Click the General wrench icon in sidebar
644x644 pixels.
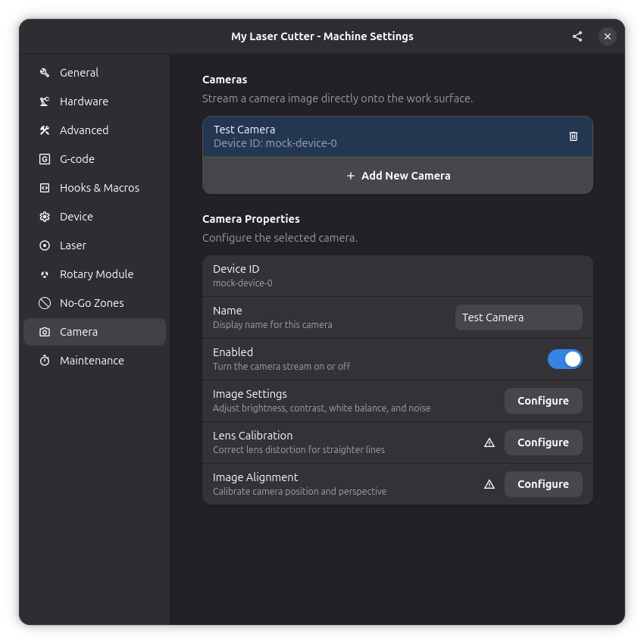point(45,73)
